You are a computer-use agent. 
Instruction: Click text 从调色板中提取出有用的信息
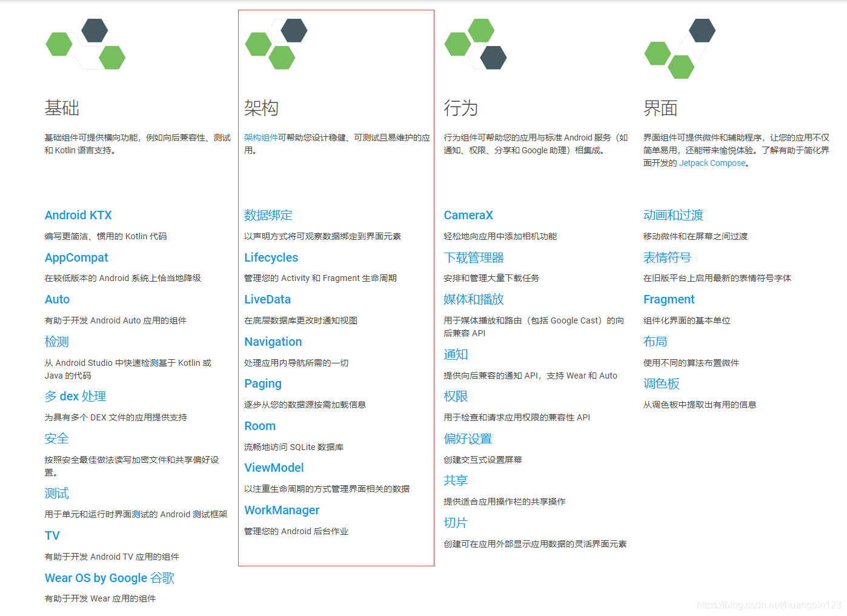pos(700,405)
